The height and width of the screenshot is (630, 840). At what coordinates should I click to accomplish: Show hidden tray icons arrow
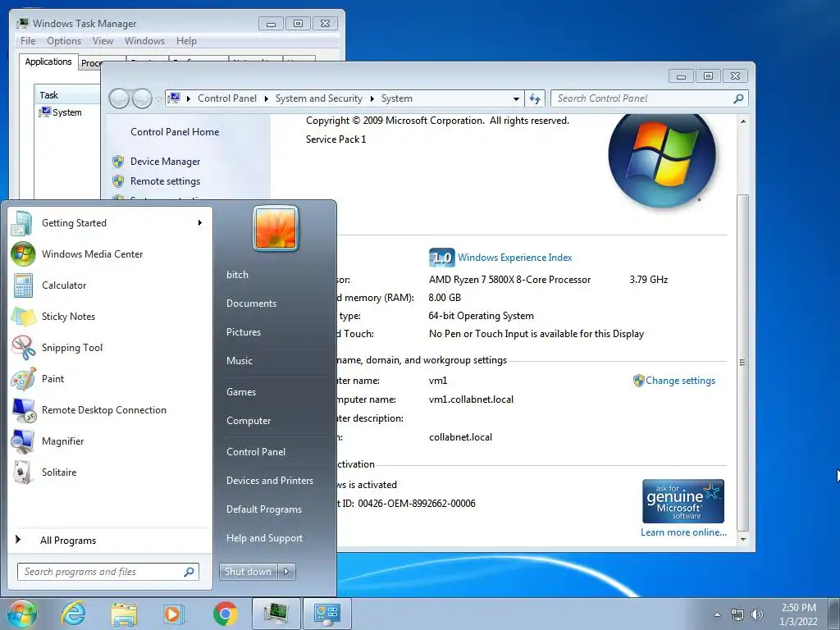717,614
